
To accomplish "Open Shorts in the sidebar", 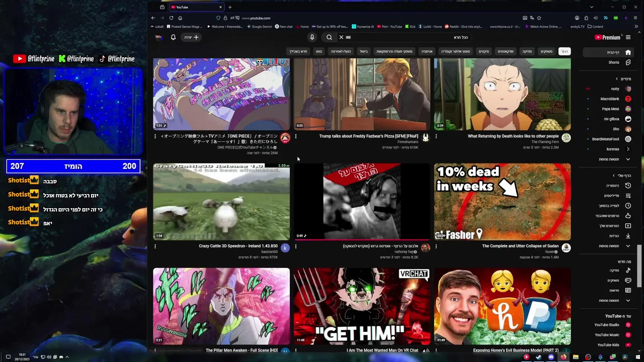I will tap(608, 62).
